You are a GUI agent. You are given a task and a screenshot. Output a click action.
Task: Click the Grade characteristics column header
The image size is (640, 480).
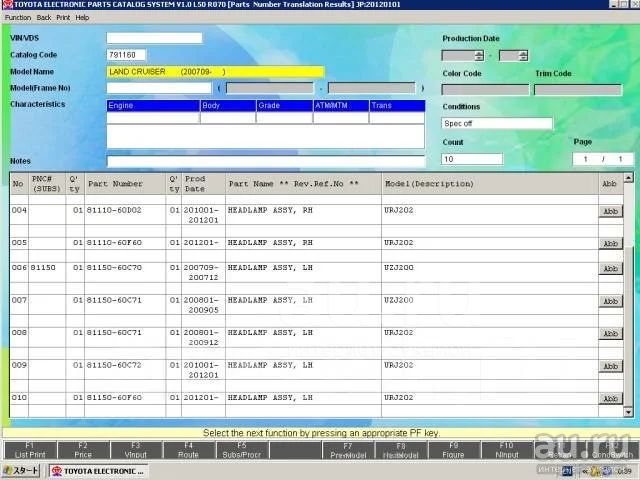click(x=285, y=106)
